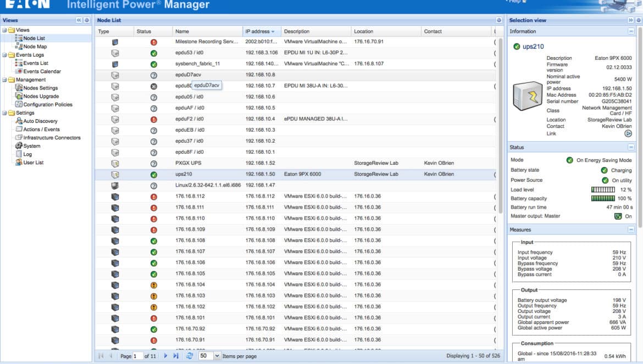Click the orange warning status icon for 176.16.8.104
Screen dimensions: 643x364
click(x=154, y=285)
